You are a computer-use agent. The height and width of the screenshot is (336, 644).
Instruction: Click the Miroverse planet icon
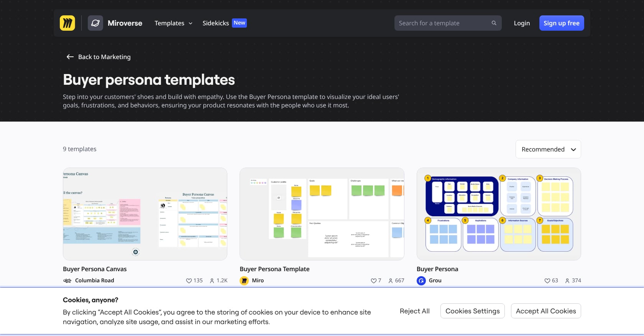click(95, 23)
